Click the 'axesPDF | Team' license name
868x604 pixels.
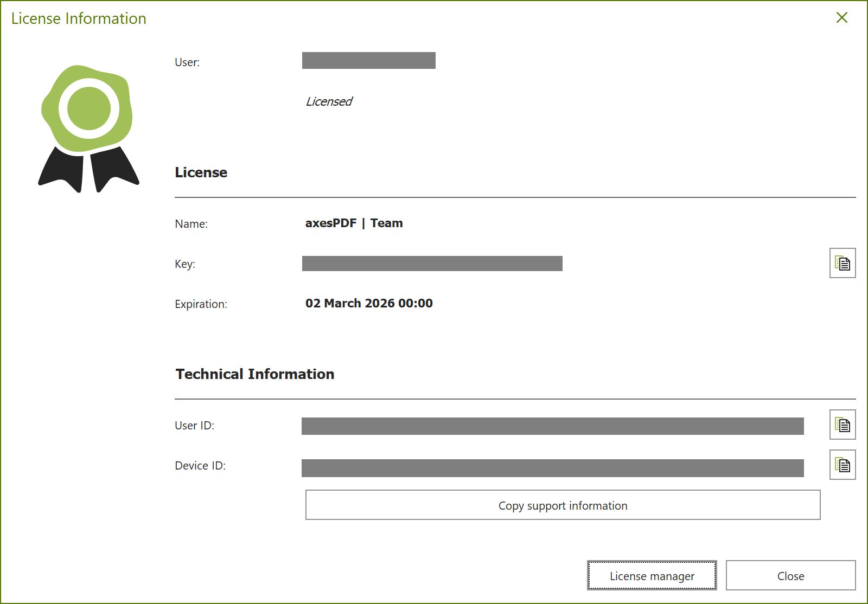pyautogui.click(x=354, y=223)
